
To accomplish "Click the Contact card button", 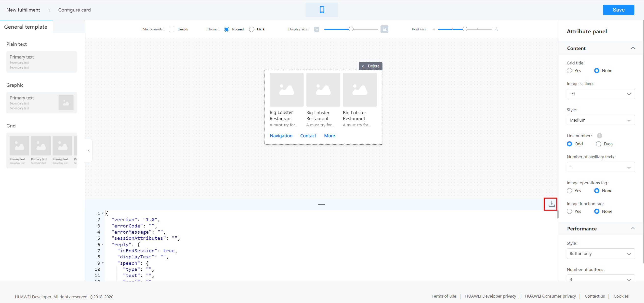I will [x=308, y=136].
